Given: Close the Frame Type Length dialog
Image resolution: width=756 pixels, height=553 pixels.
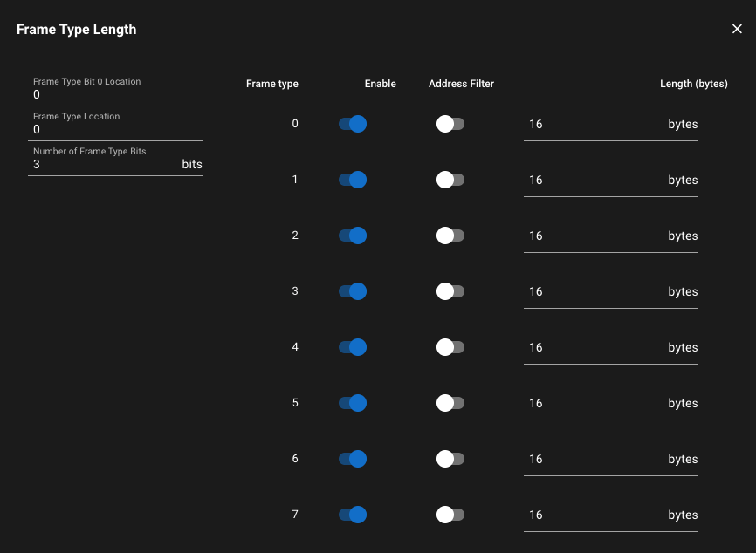Looking at the screenshot, I should click(x=736, y=28).
